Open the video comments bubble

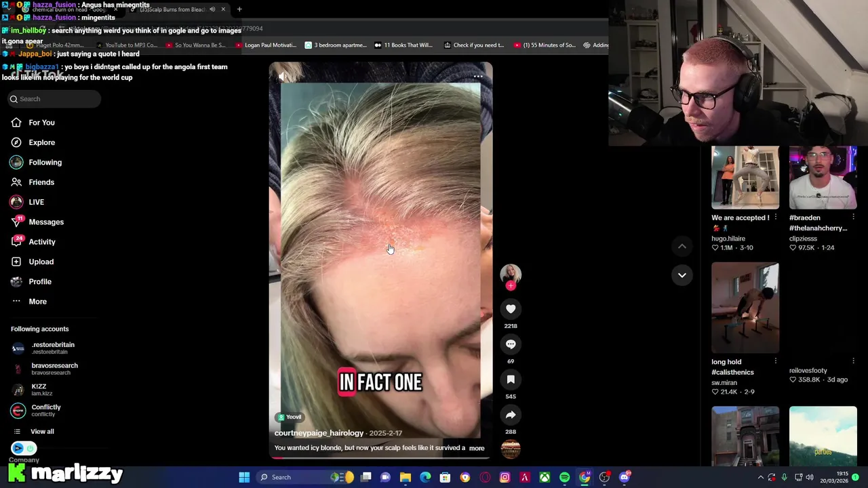pyautogui.click(x=511, y=344)
